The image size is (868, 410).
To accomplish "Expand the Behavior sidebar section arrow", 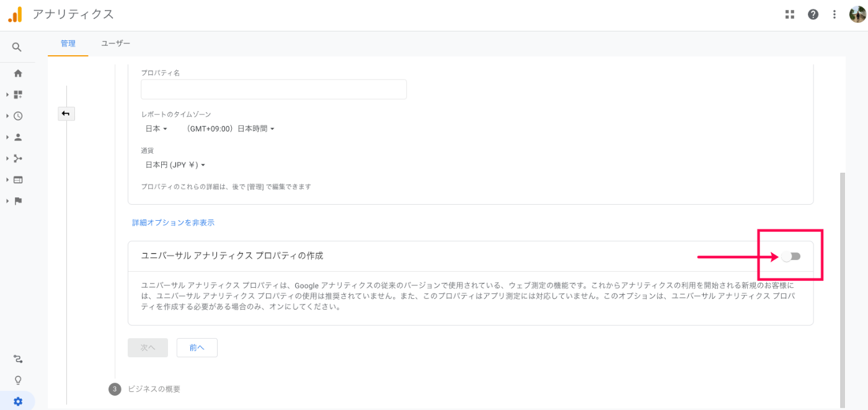I will pos(7,180).
